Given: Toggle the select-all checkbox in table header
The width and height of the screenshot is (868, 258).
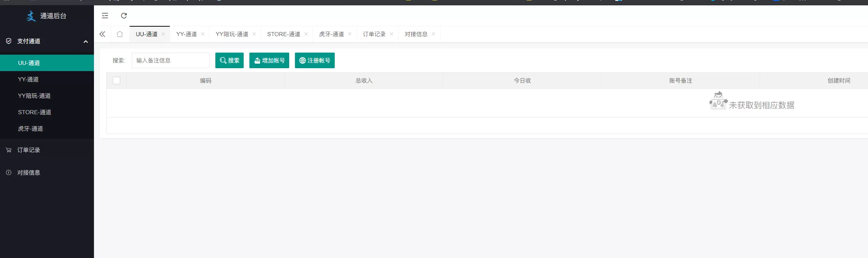Looking at the screenshot, I should coord(116,81).
